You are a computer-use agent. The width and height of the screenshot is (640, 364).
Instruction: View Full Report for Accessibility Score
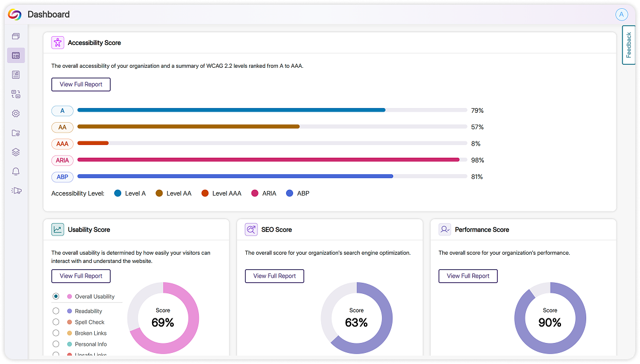click(x=81, y=84)
